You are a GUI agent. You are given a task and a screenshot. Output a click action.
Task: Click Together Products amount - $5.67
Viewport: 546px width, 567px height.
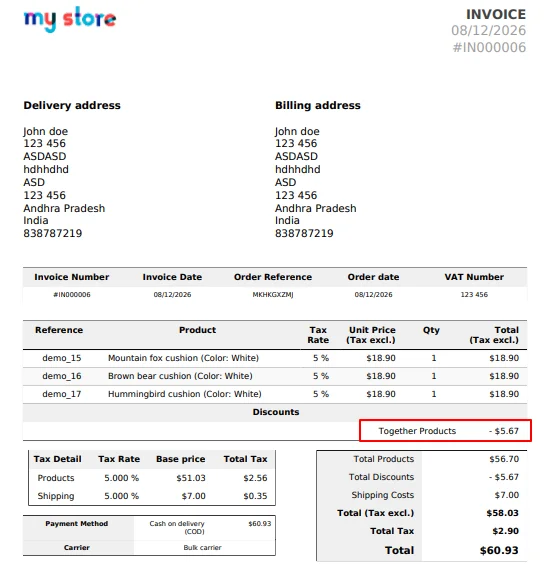[504, 431]
